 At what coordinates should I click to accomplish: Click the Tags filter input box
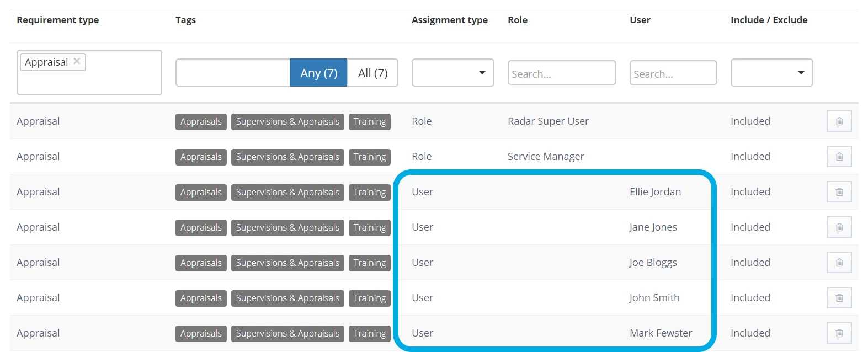coord(233,73)
